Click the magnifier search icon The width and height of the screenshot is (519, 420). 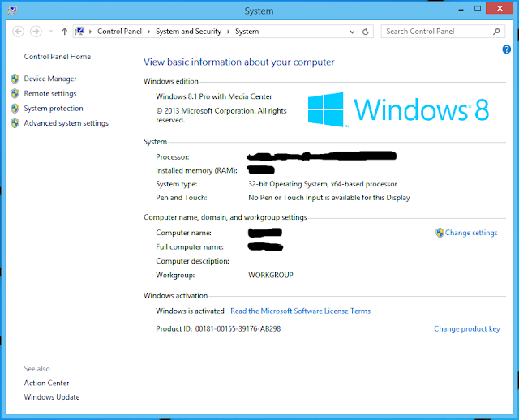(x=496, y=32)
